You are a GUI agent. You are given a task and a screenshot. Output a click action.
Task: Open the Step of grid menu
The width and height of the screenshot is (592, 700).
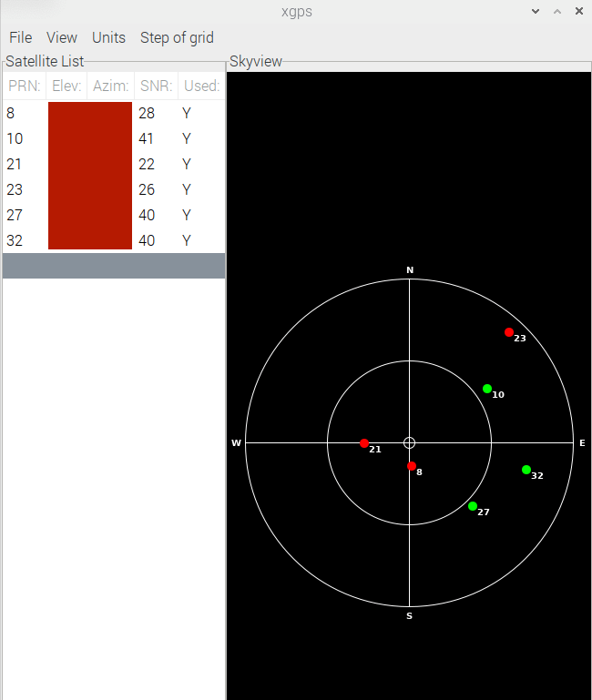coord(177,37)
